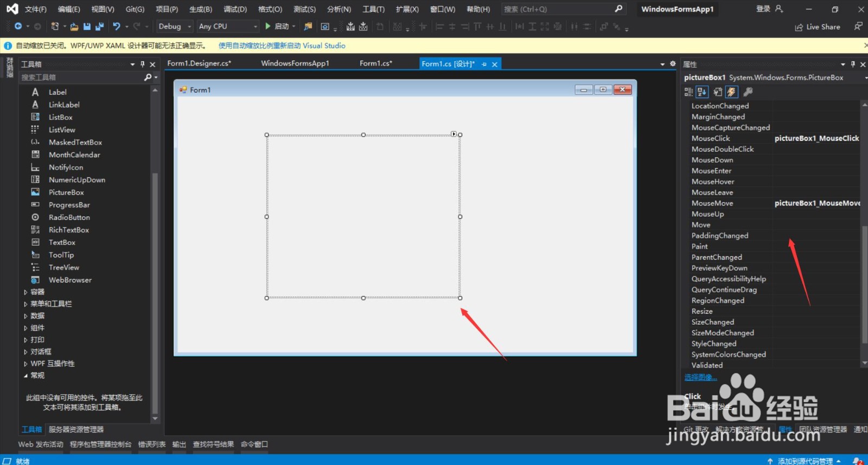This screenshot has width=868, height=465.
Task: Collapse the 常规 toolbox group
Action: [x=25, y=376]
